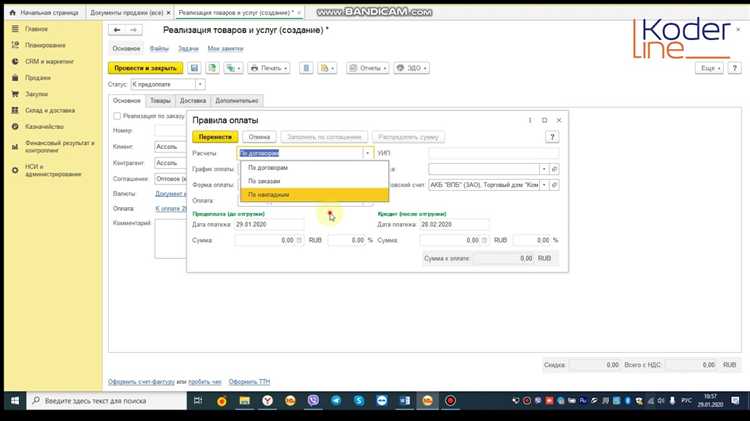Expand the Расчеты dropdown arrow
This screenshot has width=750, height=421.
pyautogui.click(x=368, y=153)
